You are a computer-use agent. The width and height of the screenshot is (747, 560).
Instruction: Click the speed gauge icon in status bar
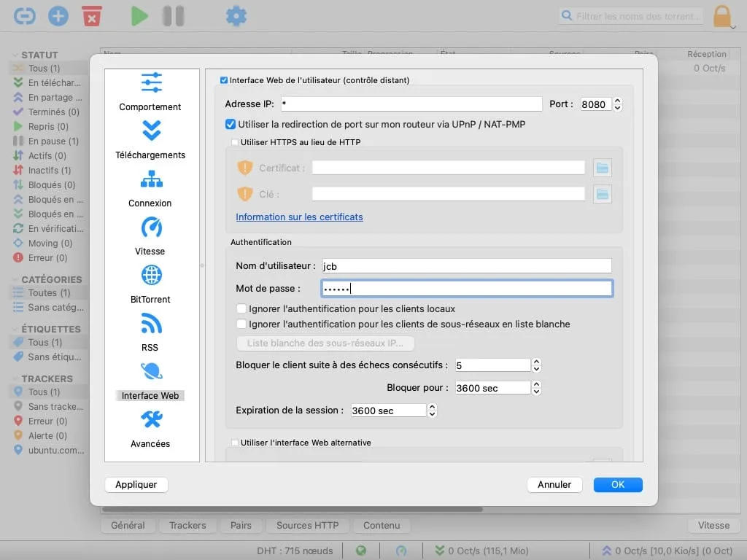(401, 551)
